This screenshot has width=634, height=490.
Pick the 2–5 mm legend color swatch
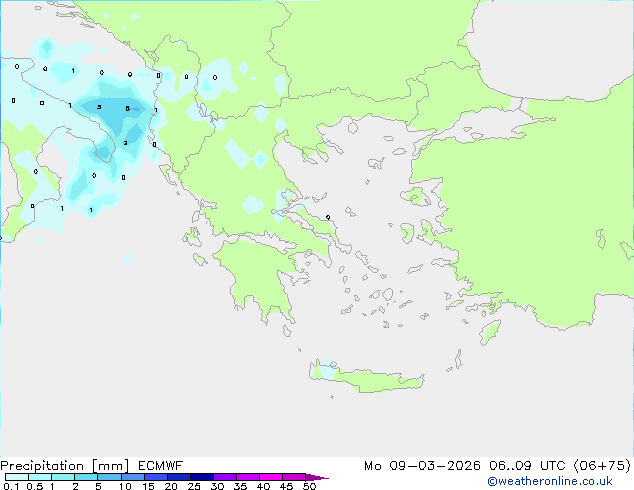point(86,477)
